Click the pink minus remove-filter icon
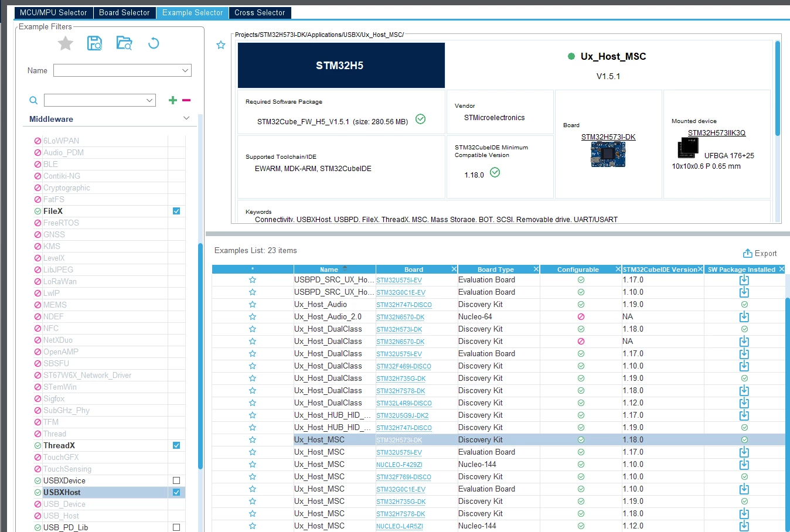790x532 pixels. tap(186, 100)
